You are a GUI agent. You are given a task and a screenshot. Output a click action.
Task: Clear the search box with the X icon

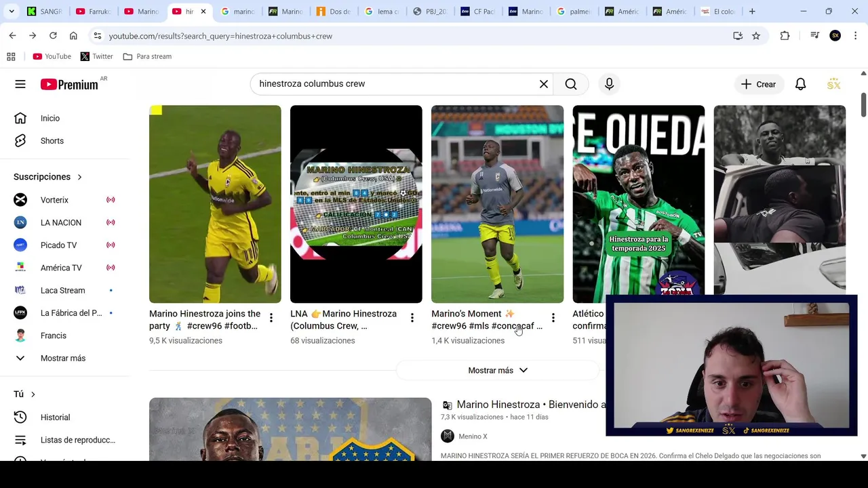[x=544, y=84]
